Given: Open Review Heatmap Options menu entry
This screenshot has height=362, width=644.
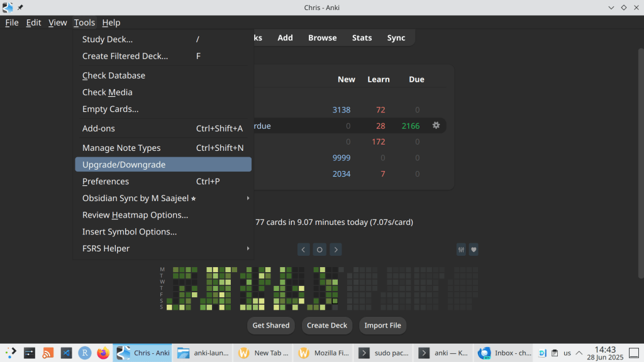Looking at the screenshot, I should pyautogui.click(x=135, y=215).
